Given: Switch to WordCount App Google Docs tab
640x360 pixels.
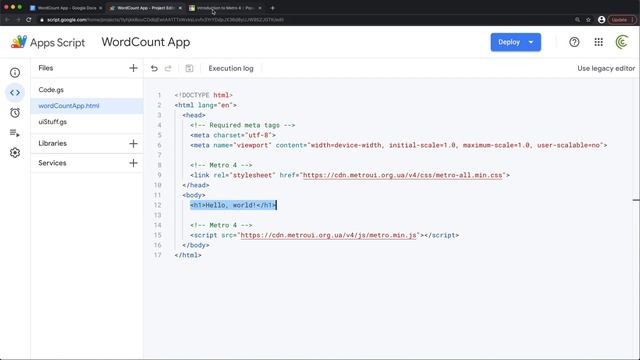Looking at the screenshot, I should point(65,8).
